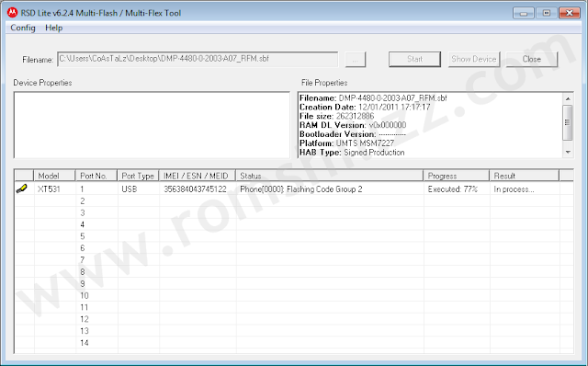
Task: Select port number 2 row
Action: (x=294, y=200)
